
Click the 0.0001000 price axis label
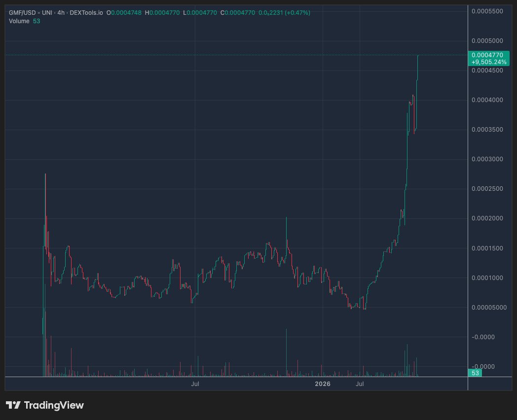487,278
